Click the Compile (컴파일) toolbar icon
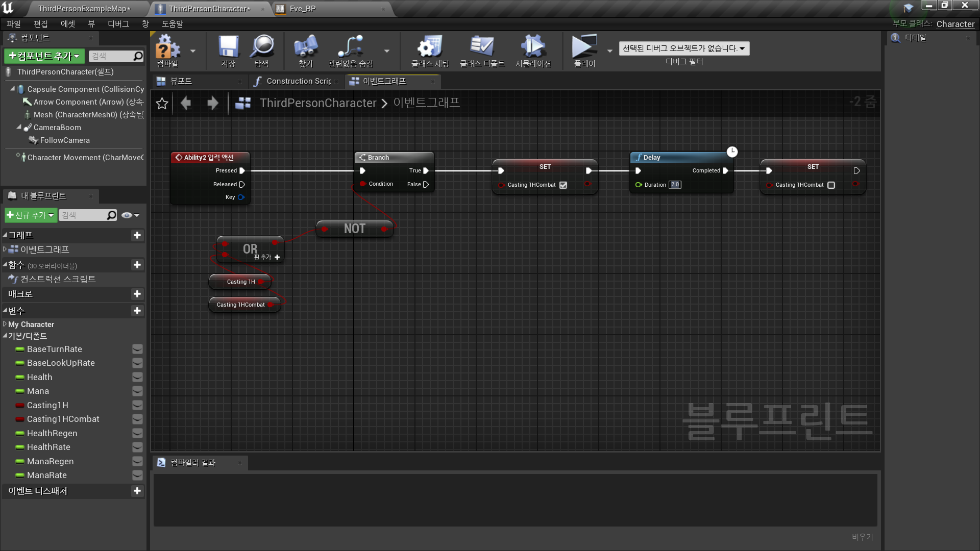 click(167, 48)
